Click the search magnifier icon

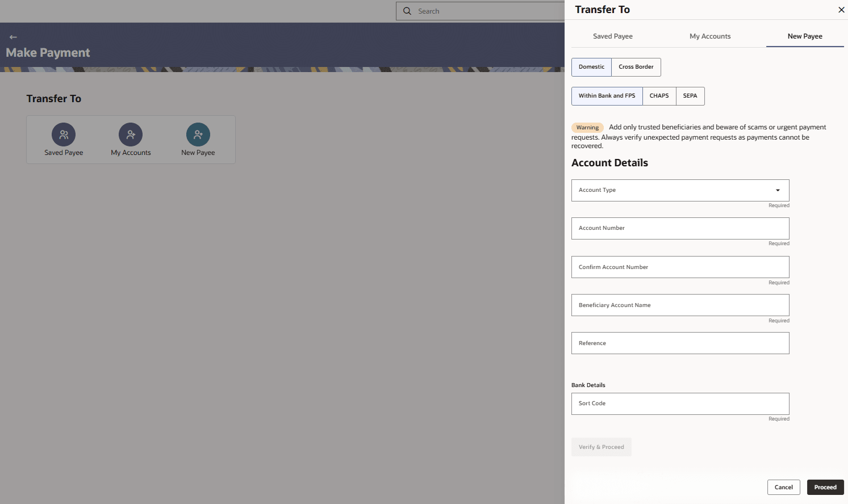[407, 11]
